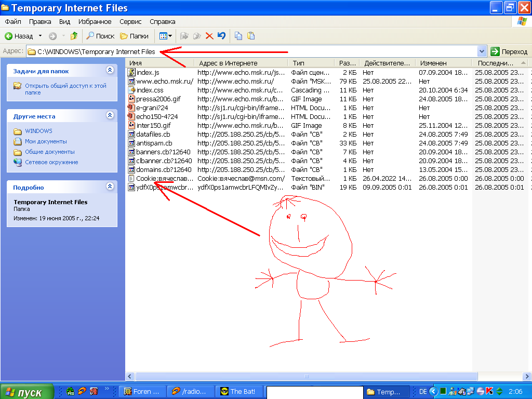Go back with the Назад button
Viewport: 532px width, 399px height.
(x=19, y=36)
